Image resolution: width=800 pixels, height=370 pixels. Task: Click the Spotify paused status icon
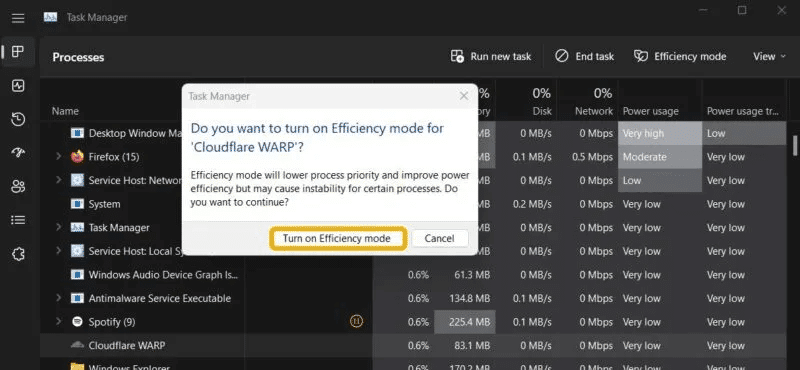[357, 322]
